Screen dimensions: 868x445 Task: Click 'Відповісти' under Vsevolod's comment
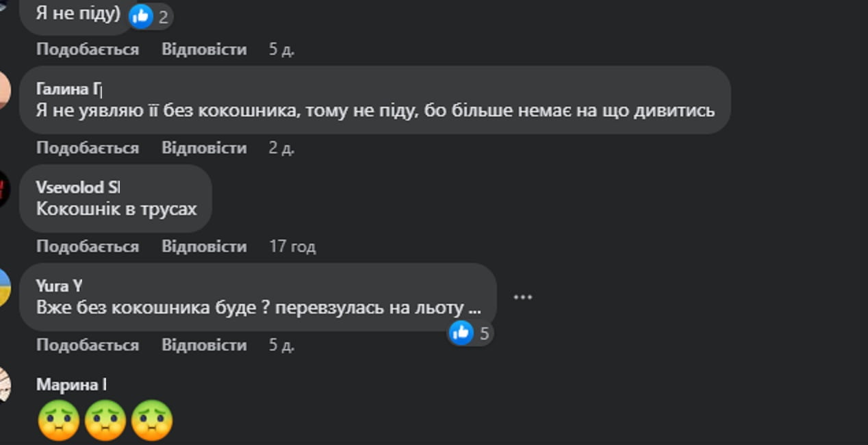click(204, 246)
